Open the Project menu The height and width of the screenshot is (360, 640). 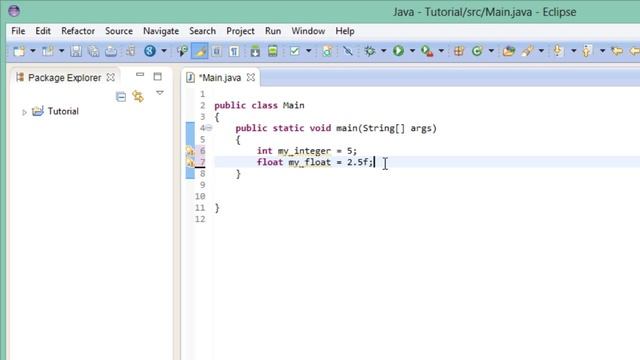coord(240,31)
